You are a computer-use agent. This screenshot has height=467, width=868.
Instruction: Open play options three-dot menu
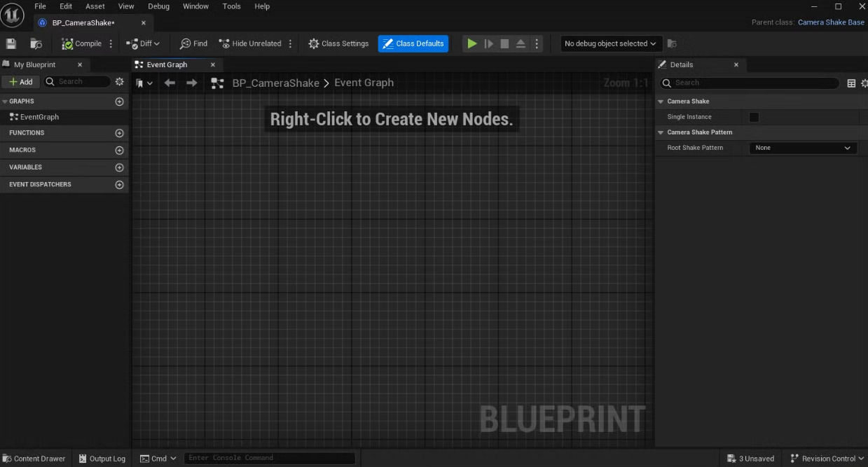(x=537, y=43)
